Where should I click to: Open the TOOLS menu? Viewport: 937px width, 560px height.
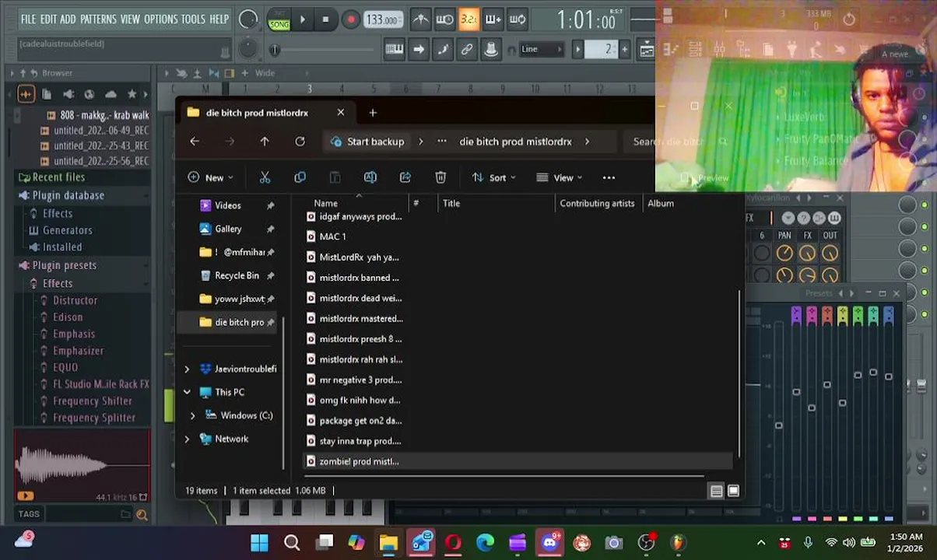point(194,19)
